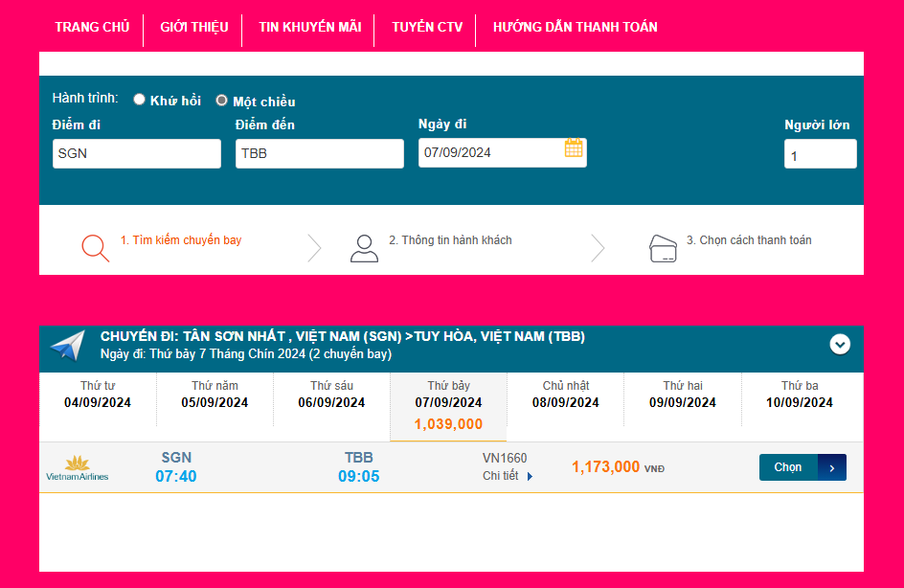Click the Điểm đi departure field
The width and height of the screenshot is (904, 588).
[x=137, y=153]
